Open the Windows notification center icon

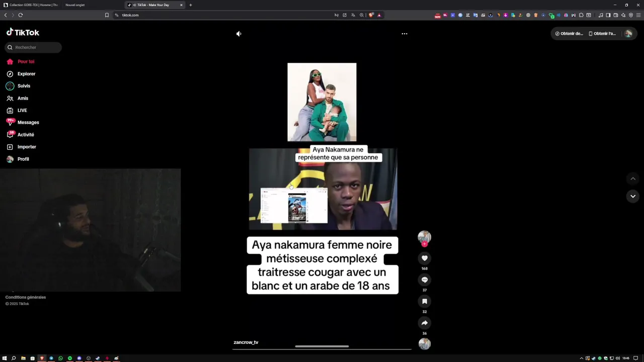[x=636, y=358]
